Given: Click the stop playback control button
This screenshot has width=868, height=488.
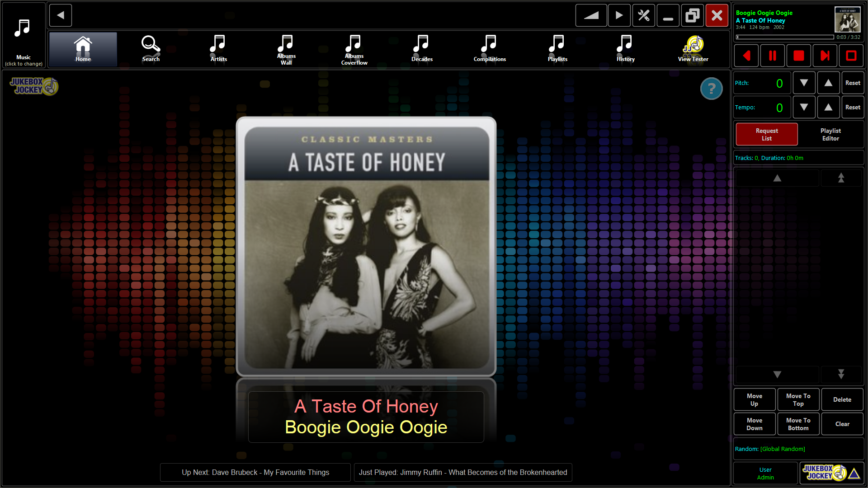Looking at the screenshot, I should [799, 56].
